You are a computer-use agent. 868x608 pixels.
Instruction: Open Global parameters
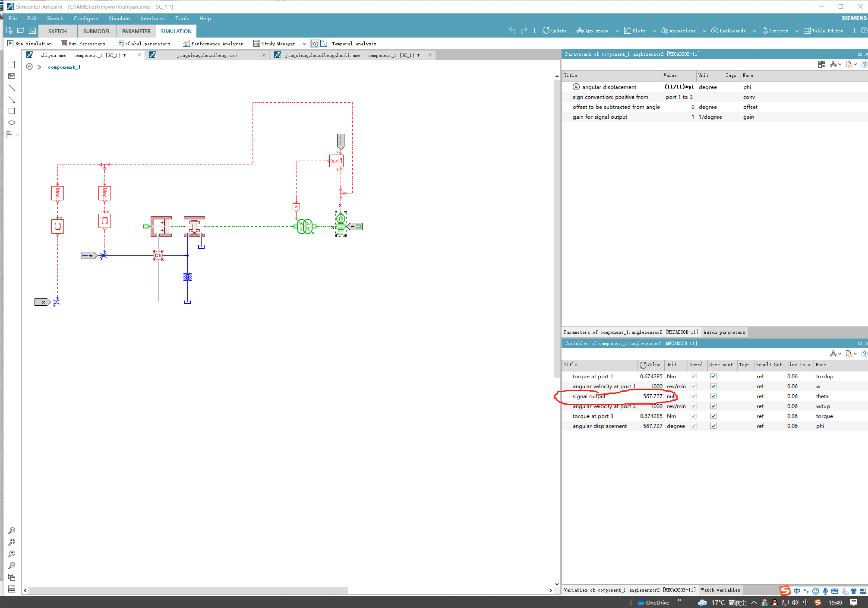(144, 44)
